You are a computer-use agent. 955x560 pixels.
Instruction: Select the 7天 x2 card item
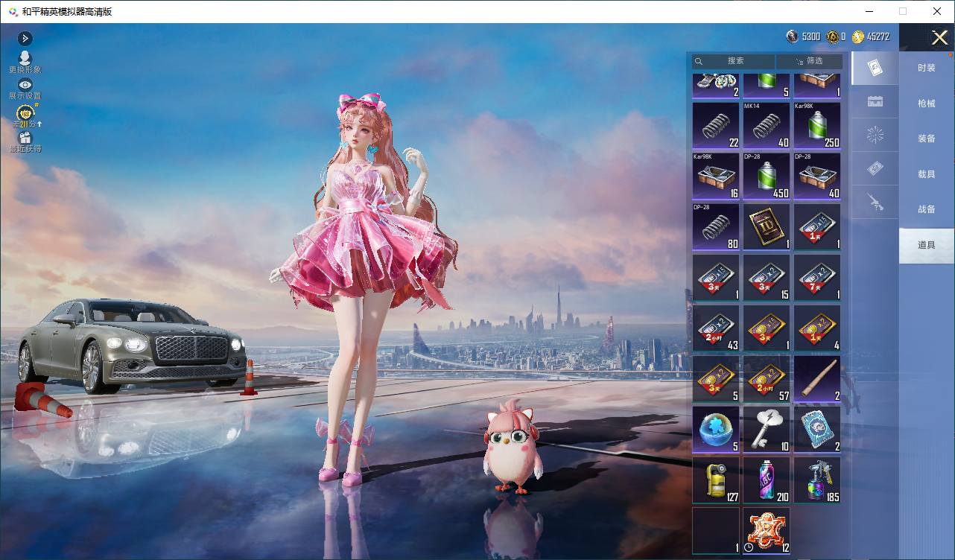tap(817, 278)
